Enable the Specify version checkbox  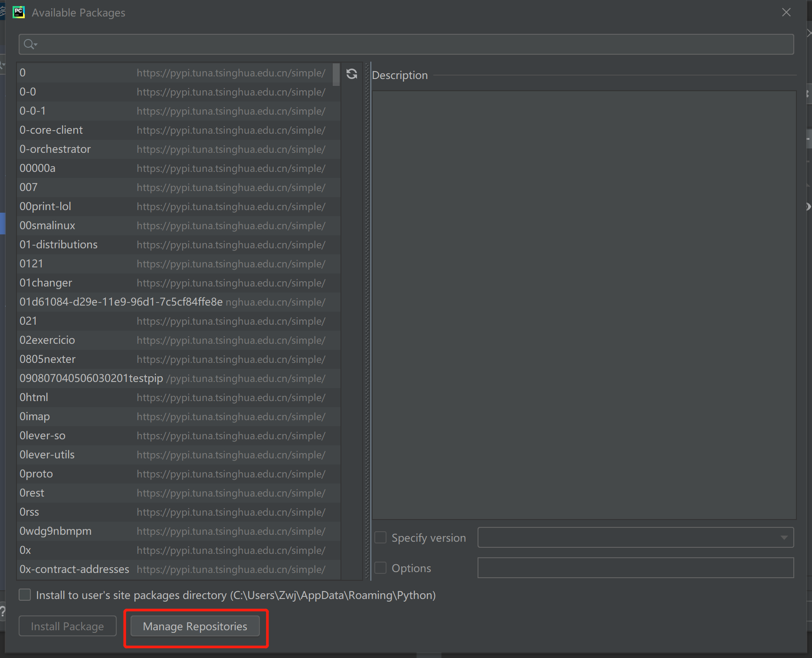[x=380, y=538]
